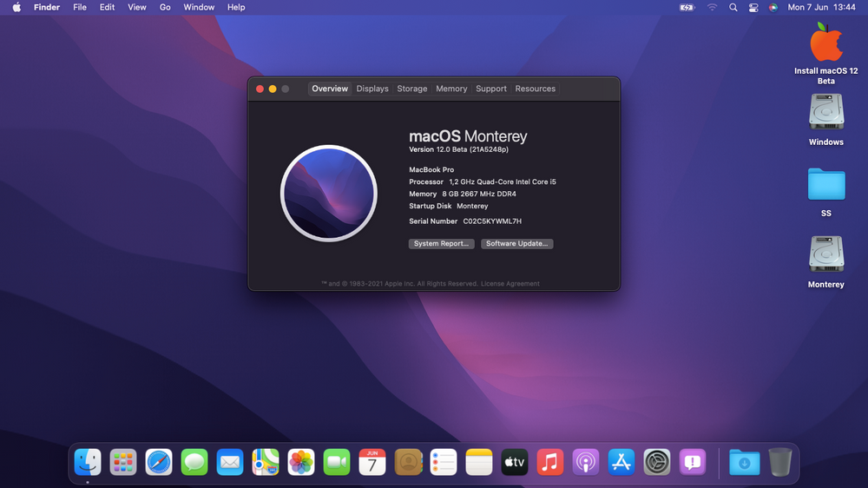
Task: Open Control Center in the menu bar
Action: 753,7
